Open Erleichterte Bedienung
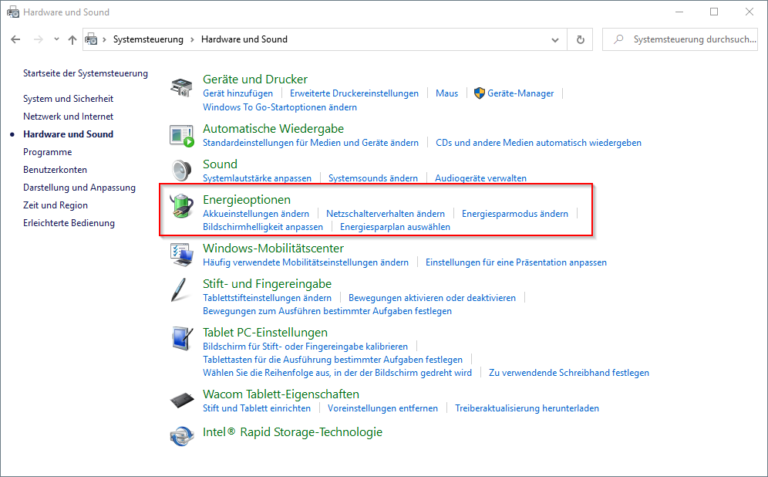 tap(69, 223)
